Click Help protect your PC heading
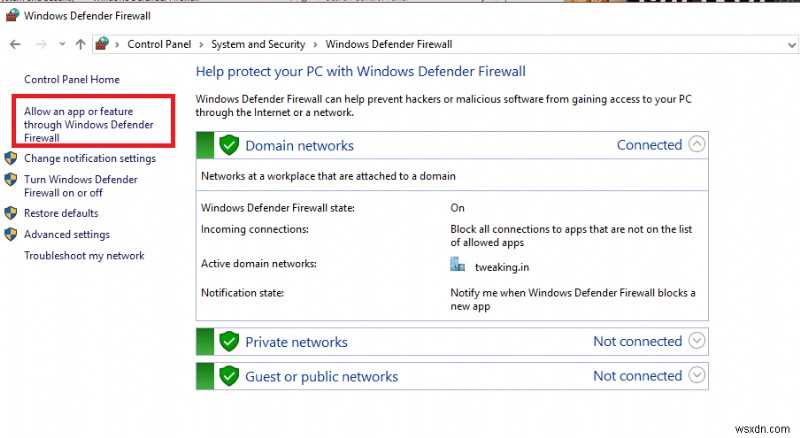Image resolution: width=800 pixels, height=438 pixels. [361, 71]
